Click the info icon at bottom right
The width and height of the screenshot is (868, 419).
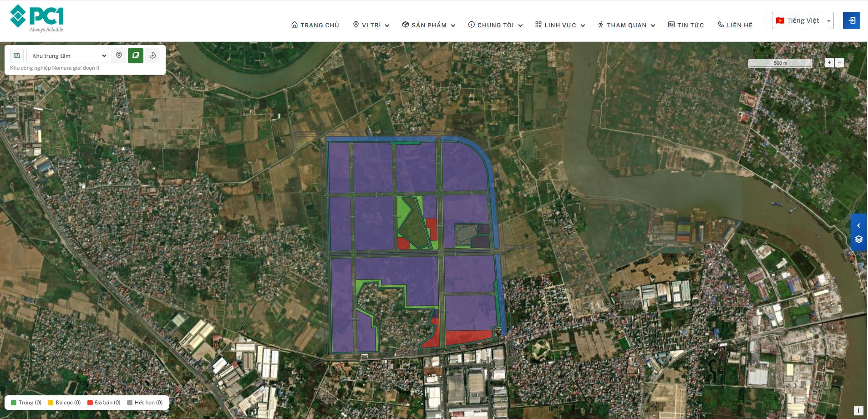858,410
